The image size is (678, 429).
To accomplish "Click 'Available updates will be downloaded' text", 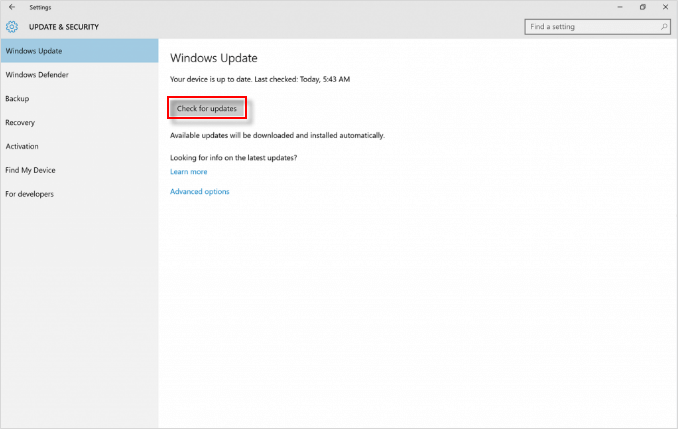I will pyautogui.click(x=277, y=135).
